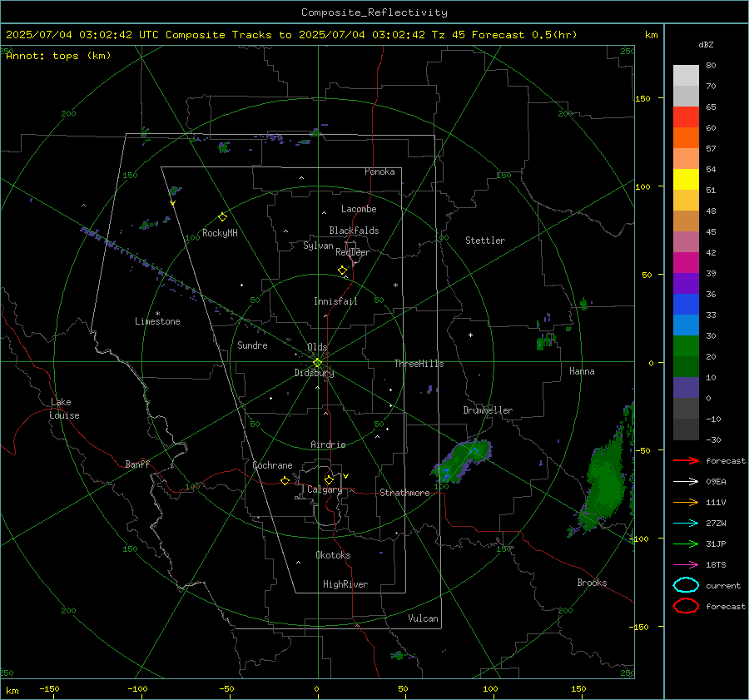Click the red forecast arrow in the legend
The width and height of the screenshot is (749, 700).
(x=686, y=460)
